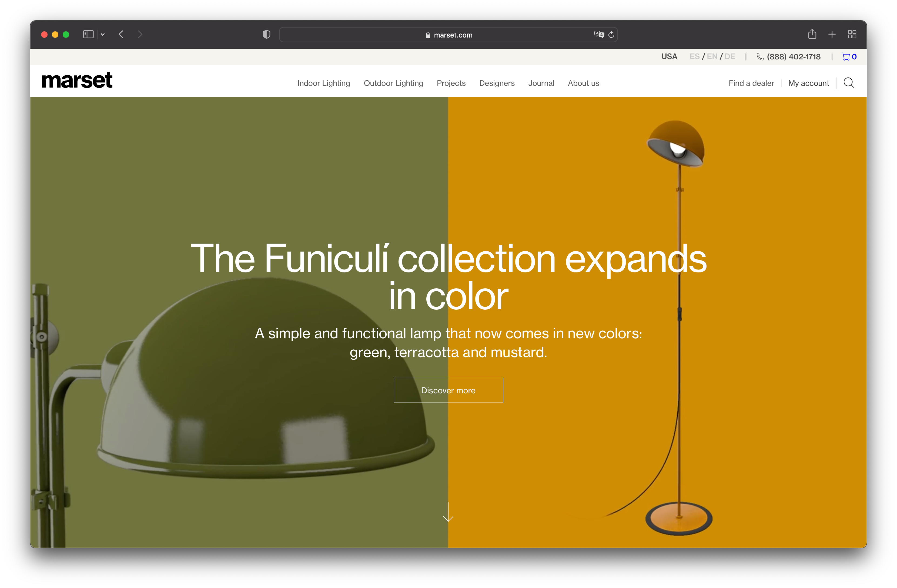Reload the page with refresh icon
This screenshot has height=588, width=897.
click(611, 35)
